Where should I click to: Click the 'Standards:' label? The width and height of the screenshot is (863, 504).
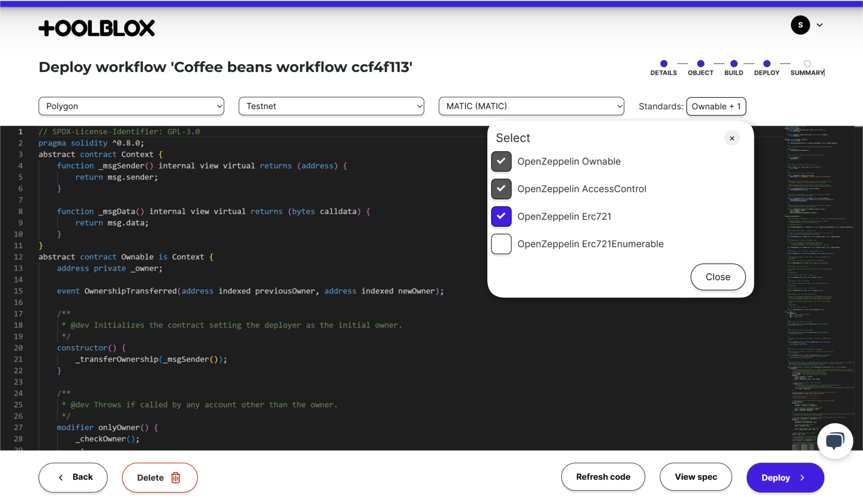coord(661,106)
